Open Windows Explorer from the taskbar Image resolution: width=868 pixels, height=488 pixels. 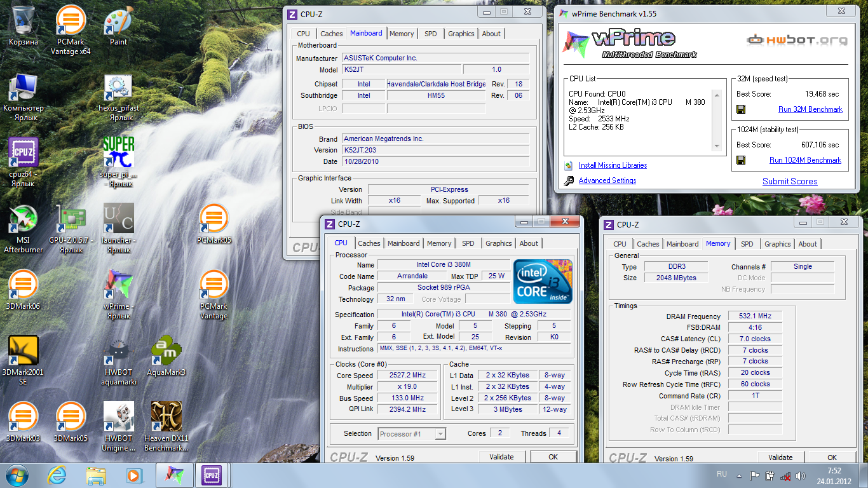pos(96,475)
